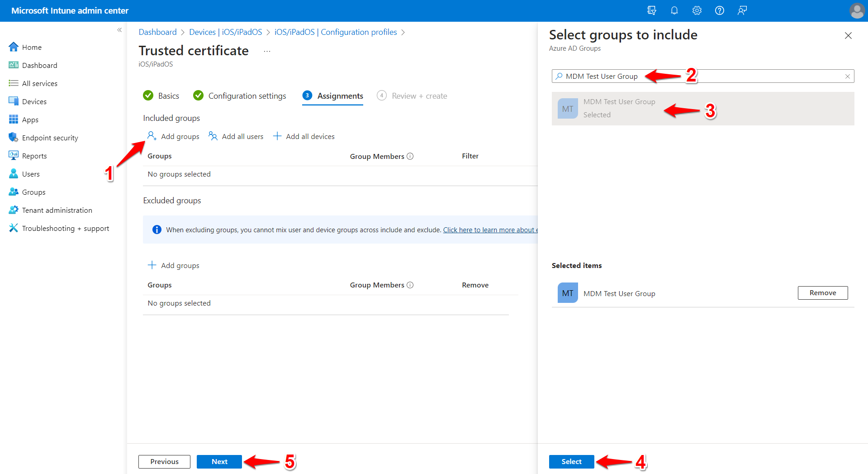This screenshot has width=868, height=474.
Task: Show Group Members info in Excluded groups
Action: click(x=410, y=285)
